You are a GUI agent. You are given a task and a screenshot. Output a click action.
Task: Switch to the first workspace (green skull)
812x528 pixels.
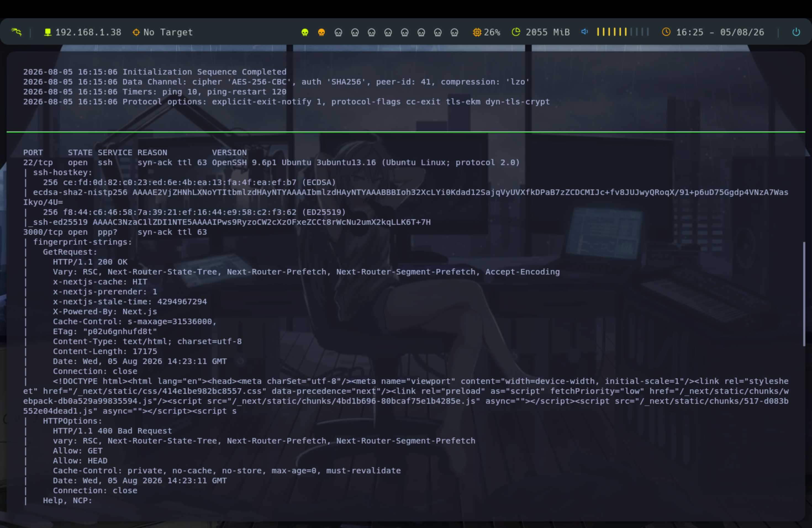[x=305, y=32]
